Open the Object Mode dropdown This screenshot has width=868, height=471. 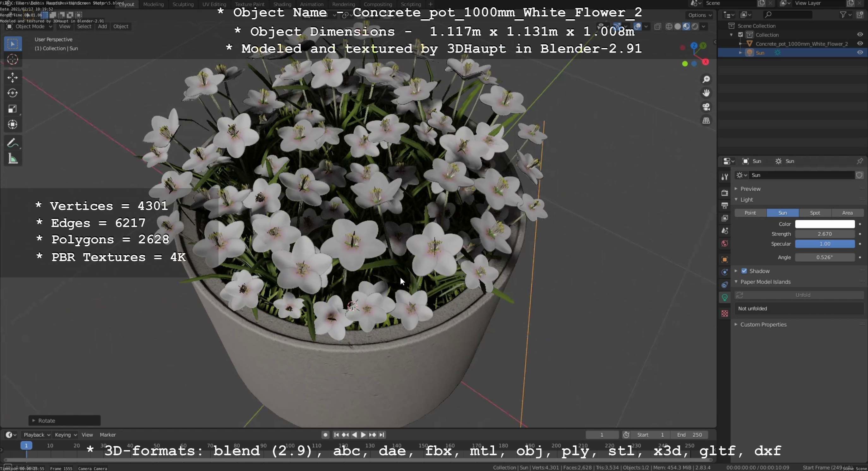tap(29, 26)
